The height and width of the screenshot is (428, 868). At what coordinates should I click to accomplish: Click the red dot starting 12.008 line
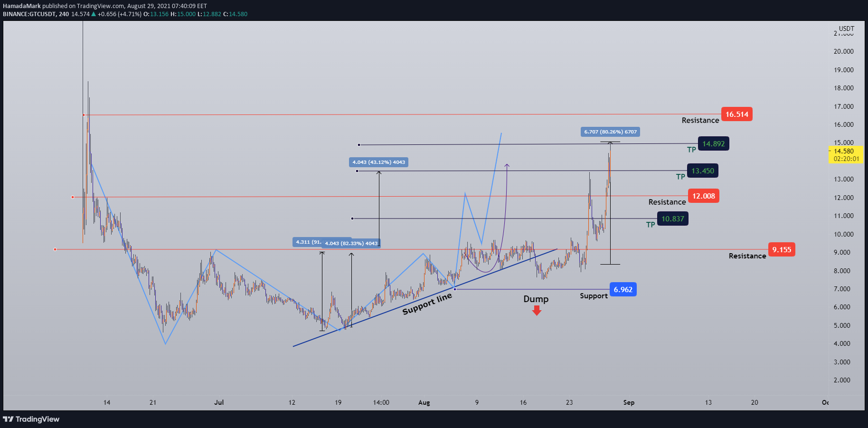click(x=72, y=197)
